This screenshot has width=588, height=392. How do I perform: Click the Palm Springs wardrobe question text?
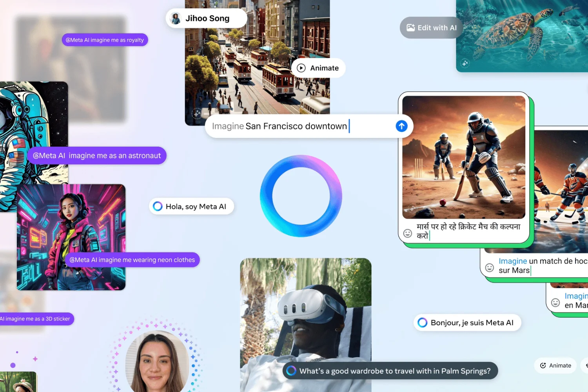[x=395, y=371]
